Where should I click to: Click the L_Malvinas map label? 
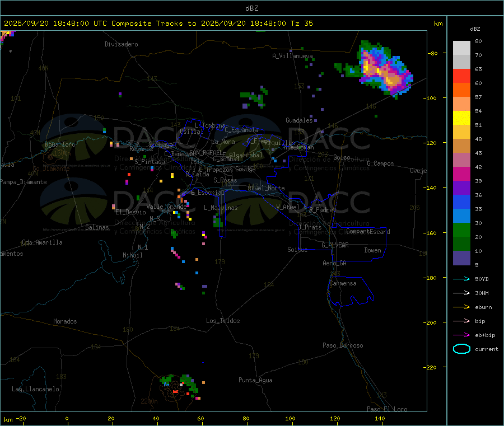tap(221, 208)
